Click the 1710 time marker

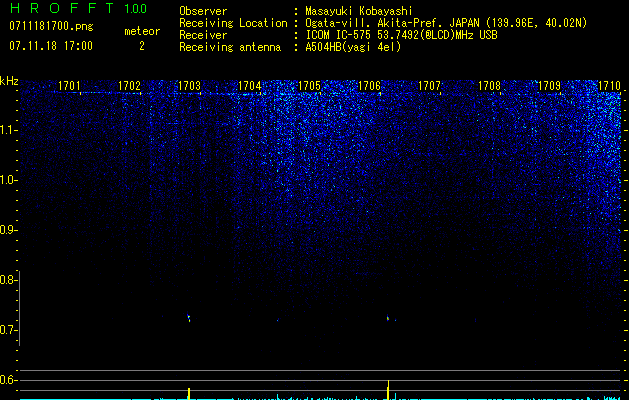tap(610, 86)
